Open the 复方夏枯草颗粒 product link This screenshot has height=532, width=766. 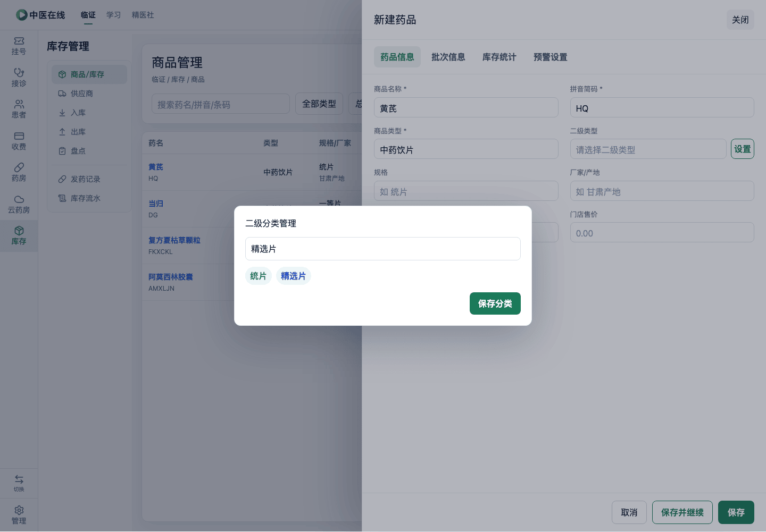click(x=174, y=240)
